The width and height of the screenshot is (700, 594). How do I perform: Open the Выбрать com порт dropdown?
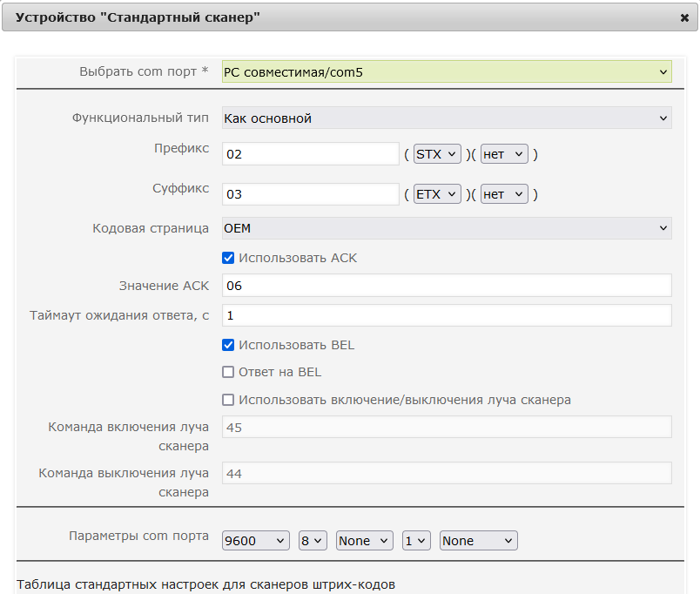(447, 72)
